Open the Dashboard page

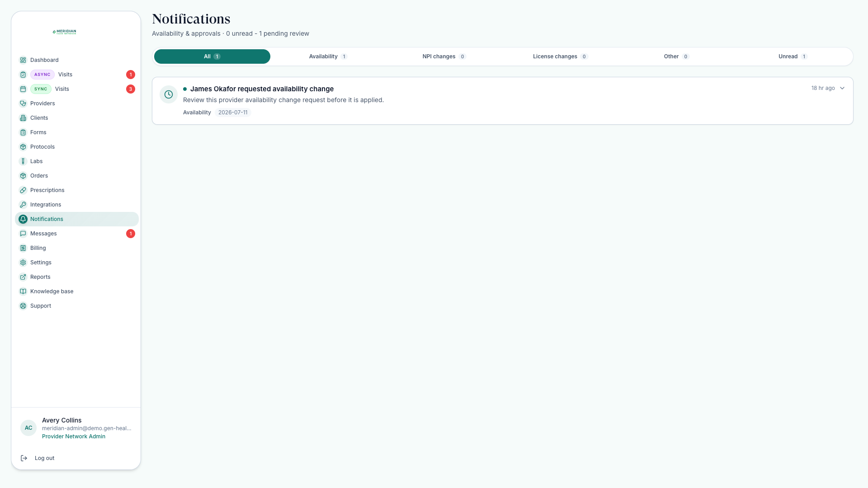[77, 60]
